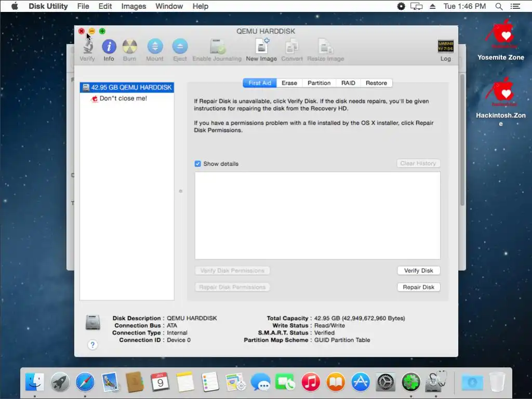Image resolution: width=532 pixels, height=399 pixels.
Task: Create a New Image from toolbar
Action: click(x=262, y=46)
